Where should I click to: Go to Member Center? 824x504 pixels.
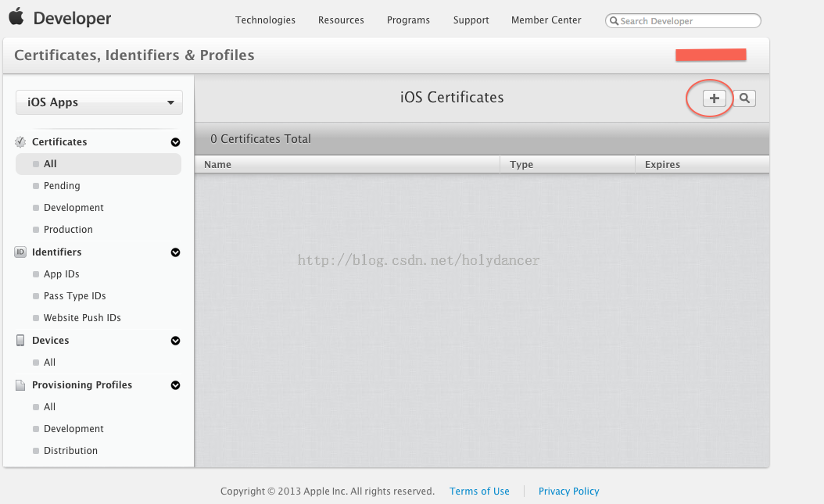tap(546, 20)
